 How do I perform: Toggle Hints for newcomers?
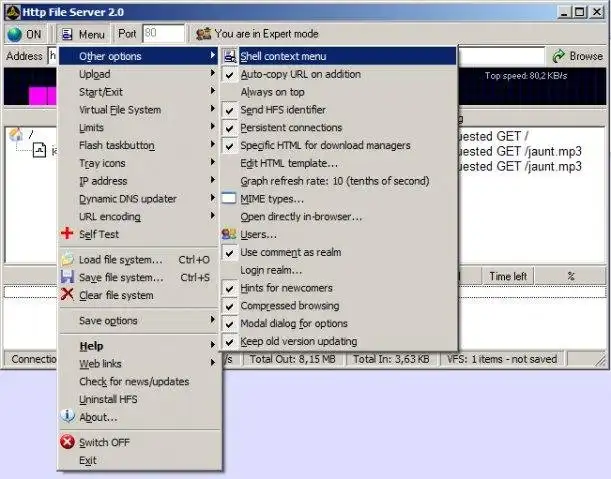tap(338, 288)
